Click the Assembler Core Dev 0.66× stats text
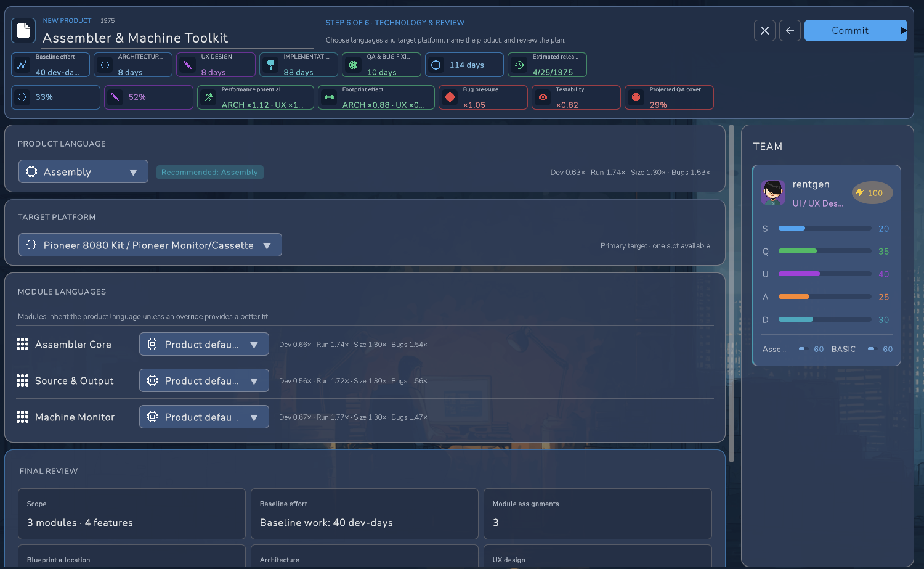 [353, 344]
